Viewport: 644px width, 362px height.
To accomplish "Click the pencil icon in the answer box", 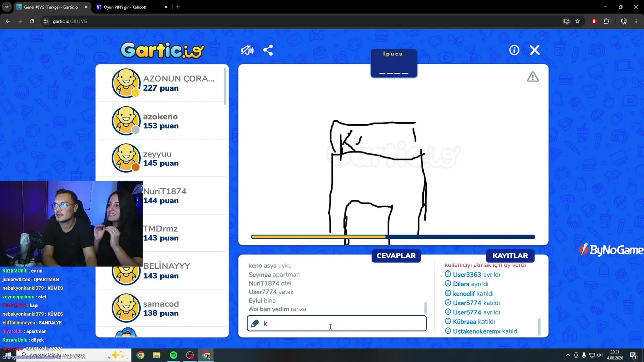I will tap(255, 323).
